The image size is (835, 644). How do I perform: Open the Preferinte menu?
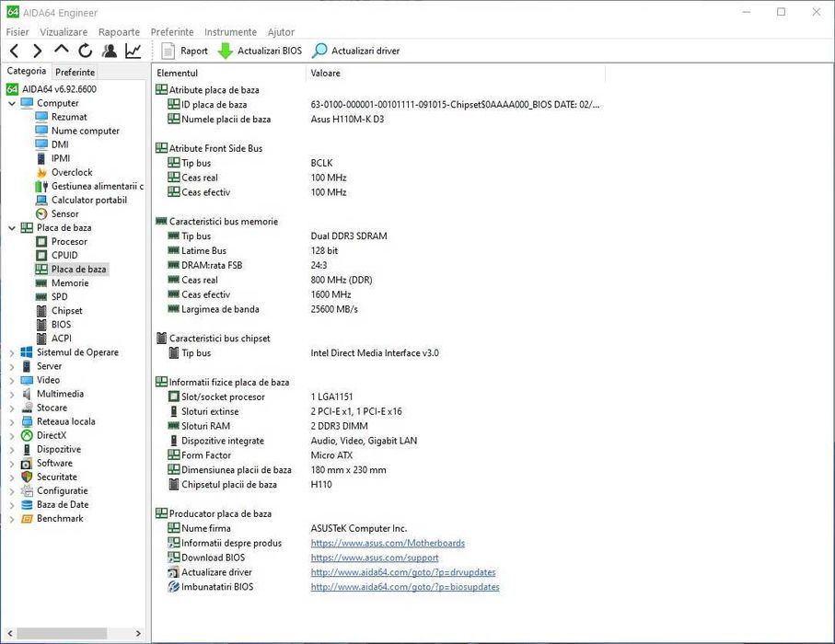point(172,32)
